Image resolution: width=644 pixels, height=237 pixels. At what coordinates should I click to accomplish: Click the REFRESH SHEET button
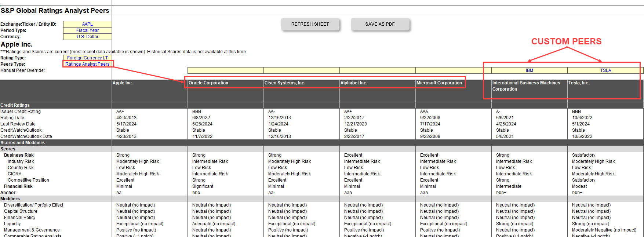pyautogui.click(x=310, y=24)
